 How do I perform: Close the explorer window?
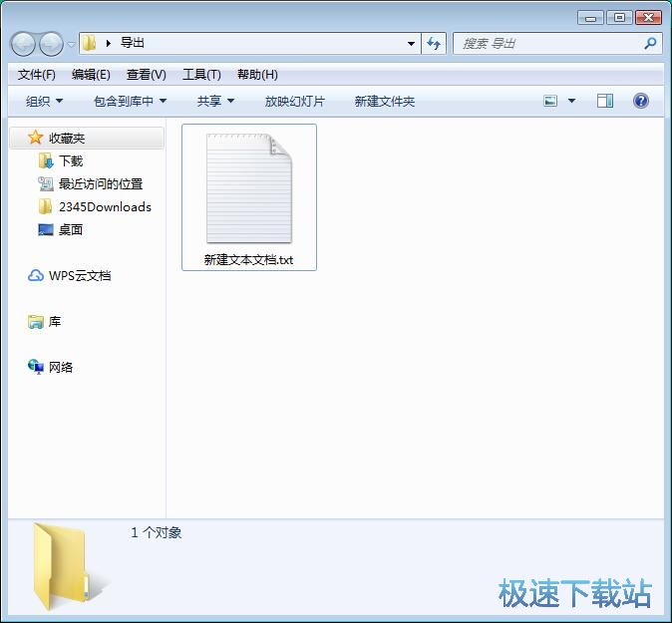pyautogui.click(x=648, y=18)
